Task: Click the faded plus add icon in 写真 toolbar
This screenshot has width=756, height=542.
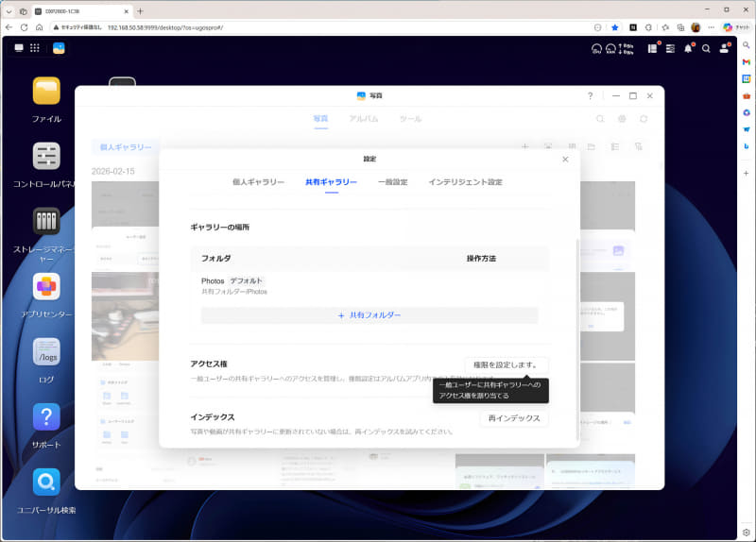Action: pyautogui.click(x=525, y=146)
